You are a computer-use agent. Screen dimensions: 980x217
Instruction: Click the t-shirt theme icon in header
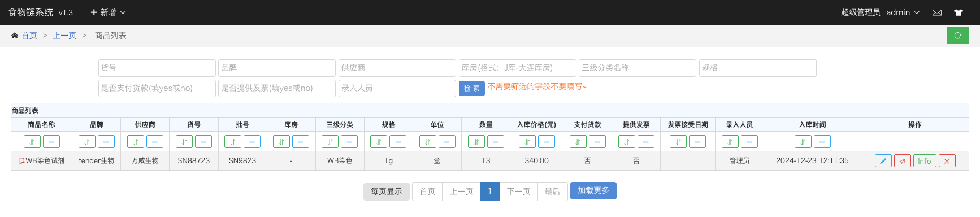click(x=959, y=12)
